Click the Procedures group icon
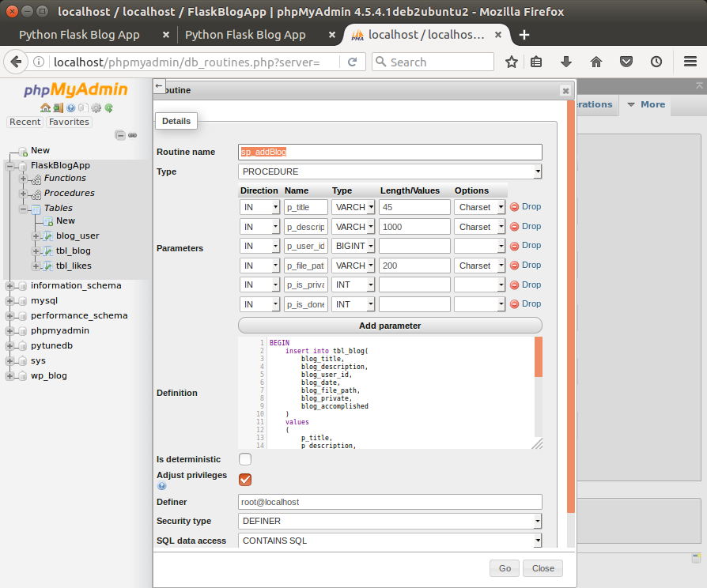 click(36, 194)
